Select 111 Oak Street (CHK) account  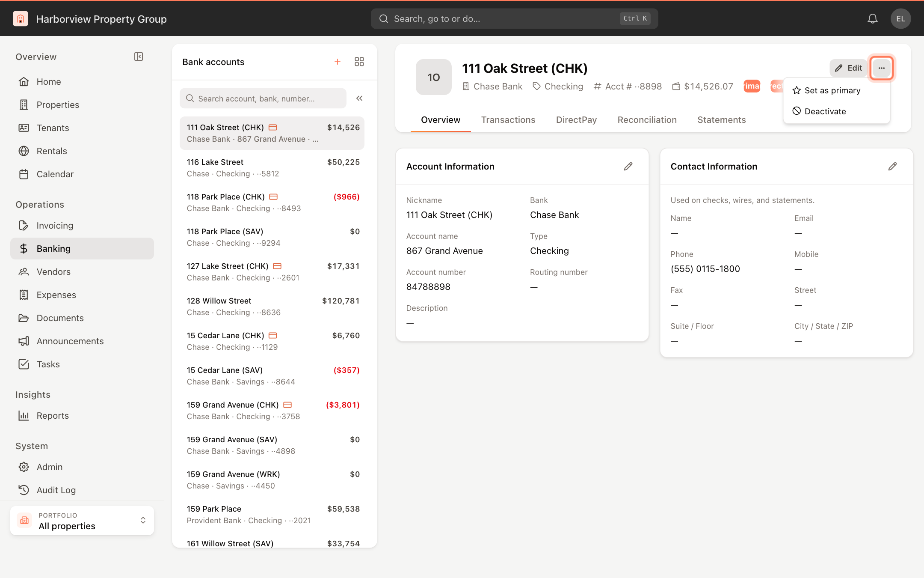point(272,133)
